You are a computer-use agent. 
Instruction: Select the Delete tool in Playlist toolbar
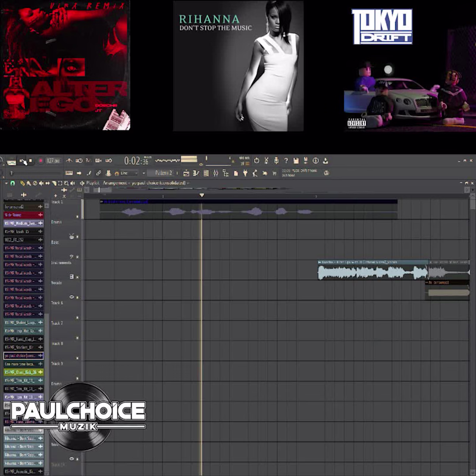pyautogui.click(x=35, y=183)
